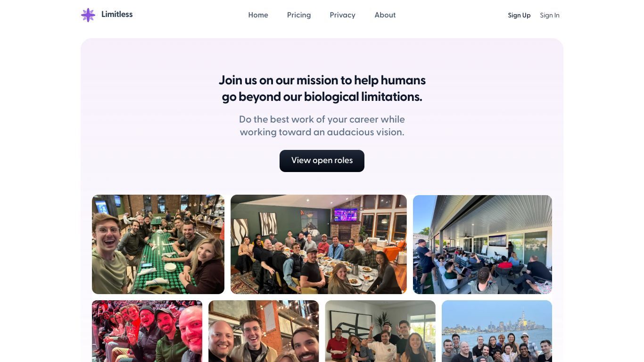Open the city skyline waterfront group photo
The width and height of the screenshot is (644, 362).
[x=497, y=331]
